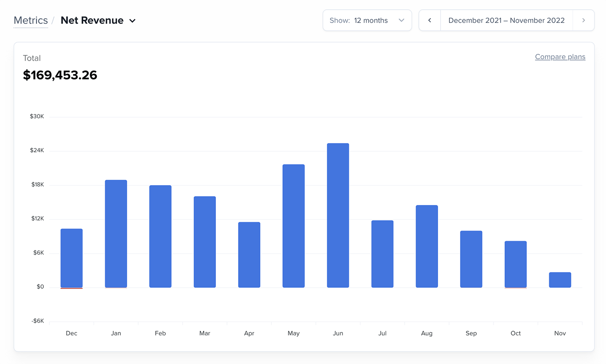Open the Show: 12 months dropdown

click(x=367, y=20)
